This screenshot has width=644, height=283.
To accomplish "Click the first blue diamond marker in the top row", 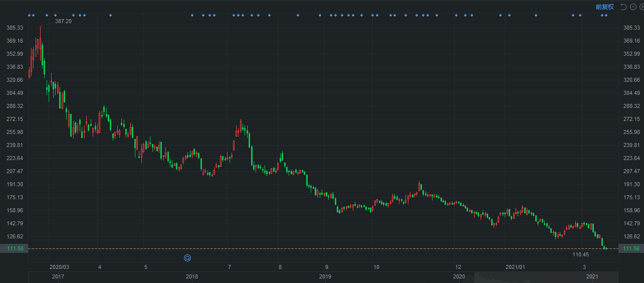I will coord(30,15).
